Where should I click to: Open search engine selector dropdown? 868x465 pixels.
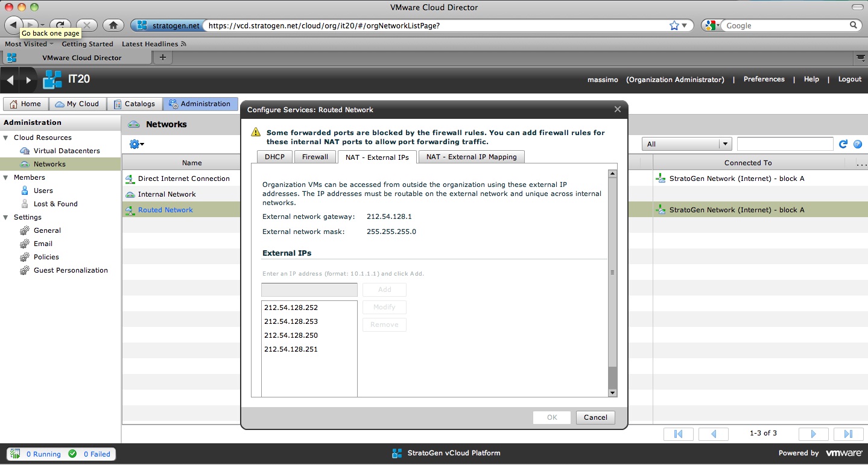pos(712,25)
